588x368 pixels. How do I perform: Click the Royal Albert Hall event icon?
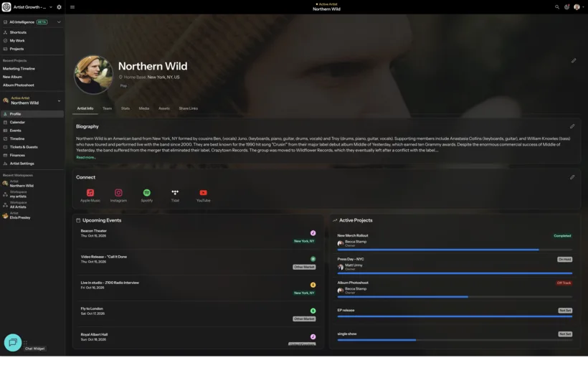(x=313, y=336)
